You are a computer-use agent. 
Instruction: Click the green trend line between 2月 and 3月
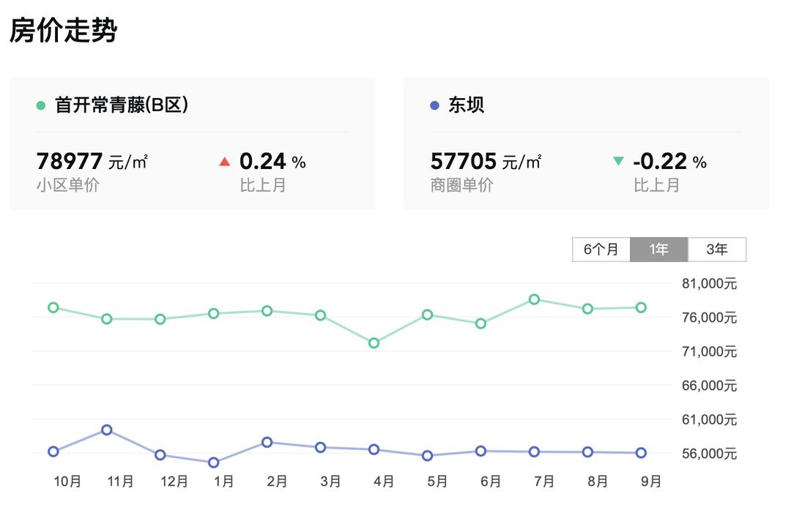point(293,313)
